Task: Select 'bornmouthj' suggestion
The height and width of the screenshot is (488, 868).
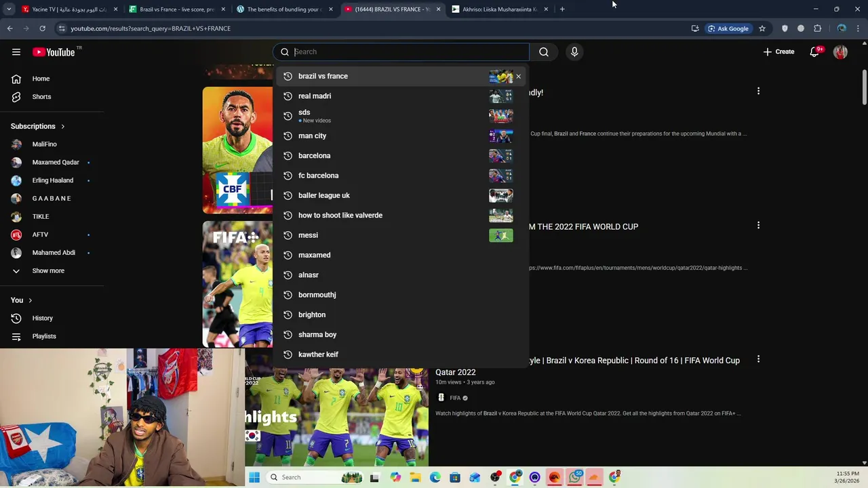Action: (400, 295)
